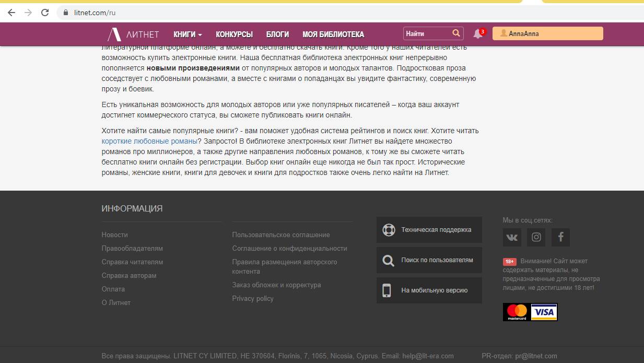Image resolution: width=644 pixels, height=363 pixels.
Task: Click the Litnet logo in header
Action: coord(133,34)
